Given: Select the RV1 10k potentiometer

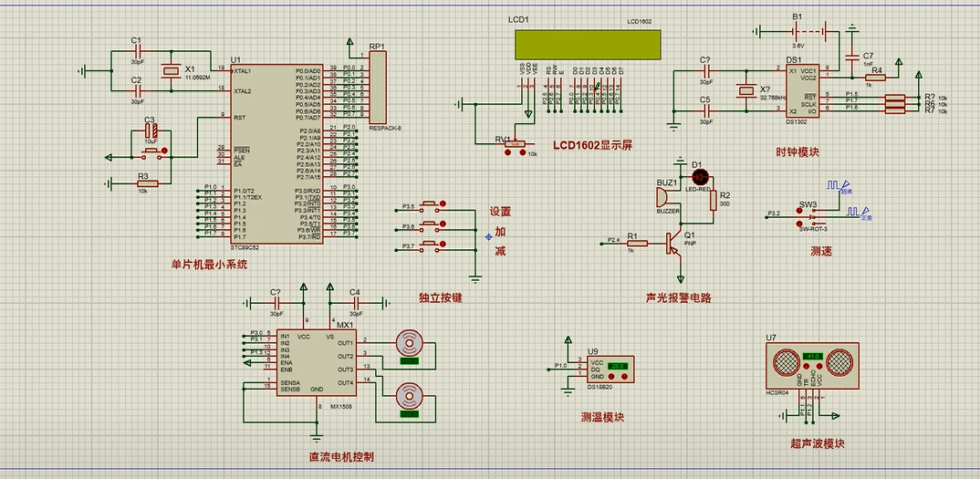Looking at the screenshot, I should (516, 144).
